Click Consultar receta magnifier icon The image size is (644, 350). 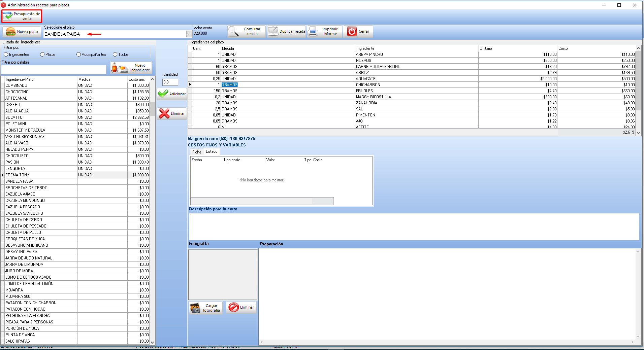(x=233, y=32)
